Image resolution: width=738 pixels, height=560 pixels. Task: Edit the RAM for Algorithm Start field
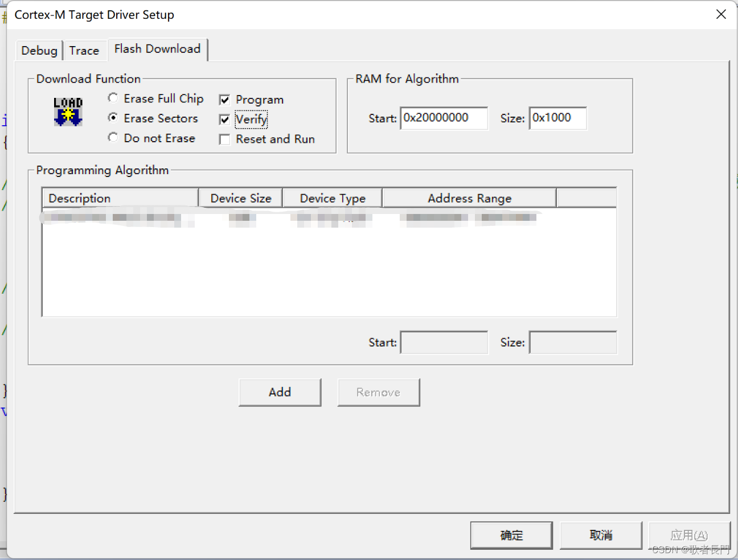(444, 118)
